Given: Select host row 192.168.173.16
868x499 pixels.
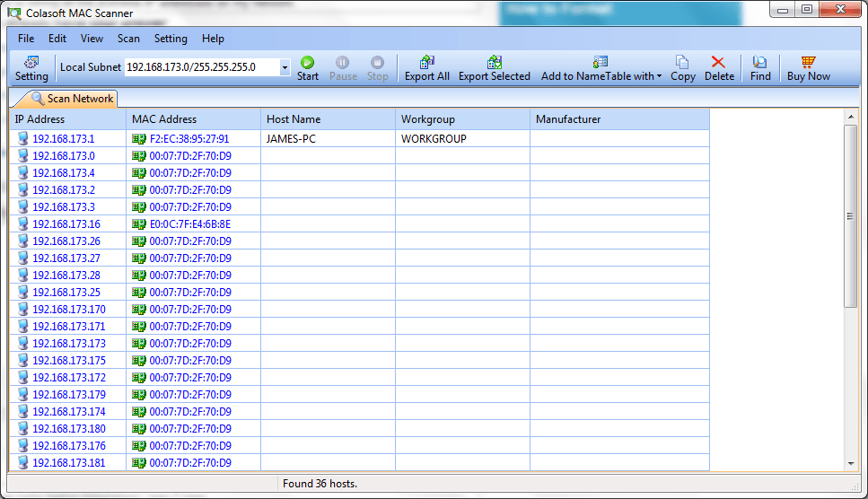Looking at the screenshot, I should click(x=359, y=224).
